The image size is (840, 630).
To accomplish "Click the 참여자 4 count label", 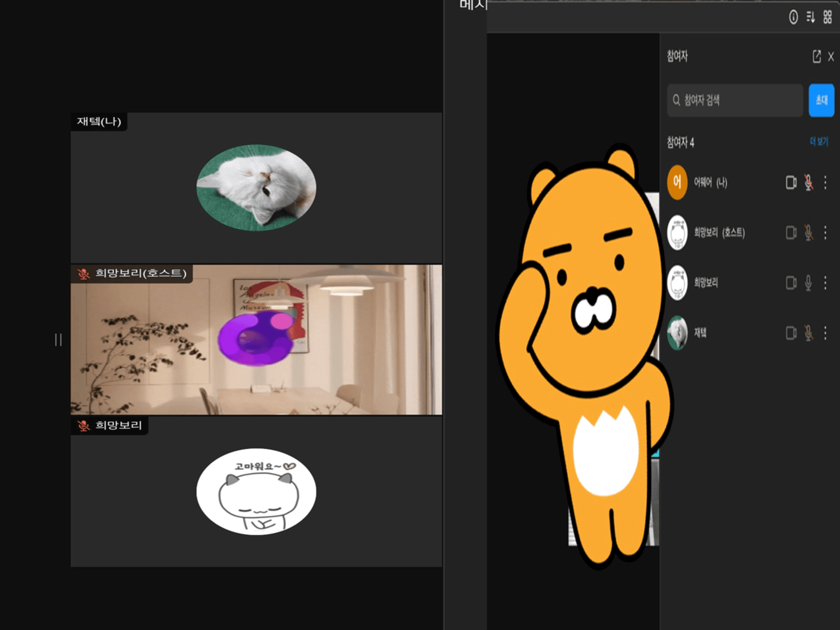I will (681, 142).
